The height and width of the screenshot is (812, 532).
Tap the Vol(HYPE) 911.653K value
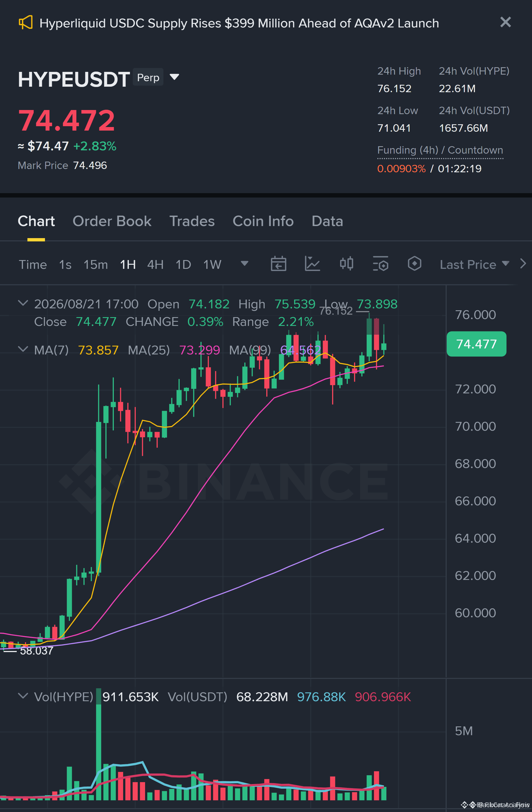(131, 697)
